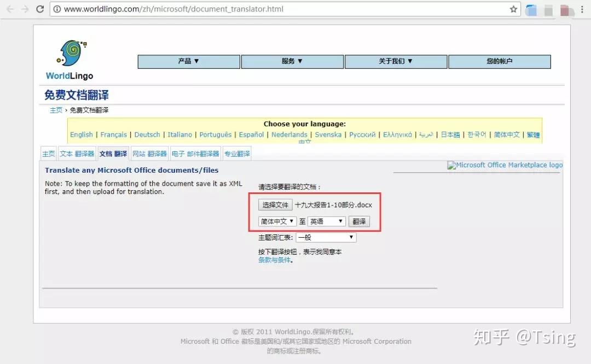Click the site info icon before the URL

tap(57, 9)
